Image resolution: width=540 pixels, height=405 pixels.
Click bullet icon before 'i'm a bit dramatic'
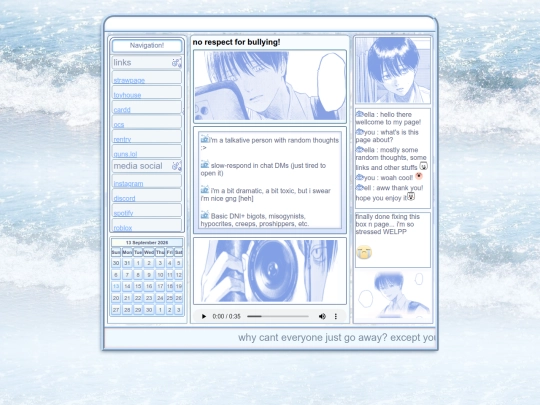tap(205, 189)
